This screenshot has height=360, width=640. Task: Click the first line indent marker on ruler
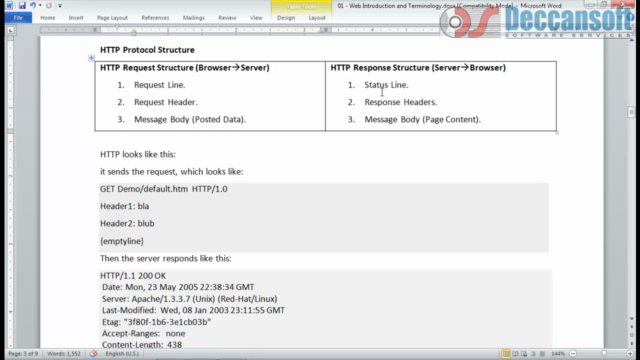click(x=117, y=27)
